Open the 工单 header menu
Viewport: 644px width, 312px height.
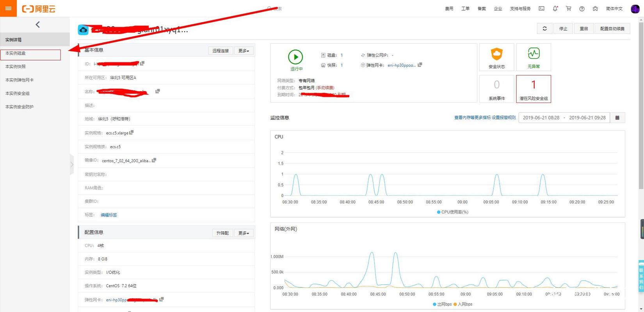[466, 9]
